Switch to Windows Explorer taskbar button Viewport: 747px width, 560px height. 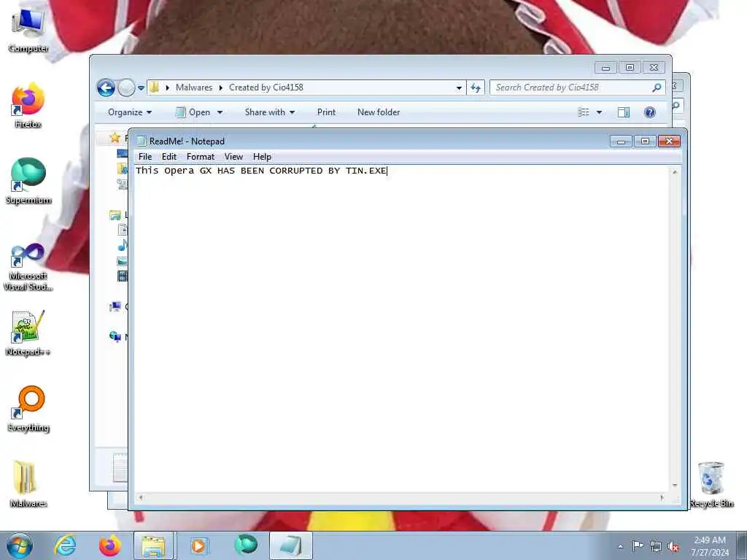(x=155, y=545)
